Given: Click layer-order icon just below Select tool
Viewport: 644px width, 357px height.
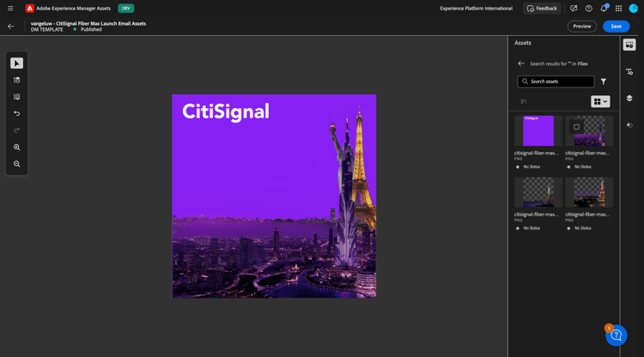Looking at the screenshot, I should (x=16, y=80).
